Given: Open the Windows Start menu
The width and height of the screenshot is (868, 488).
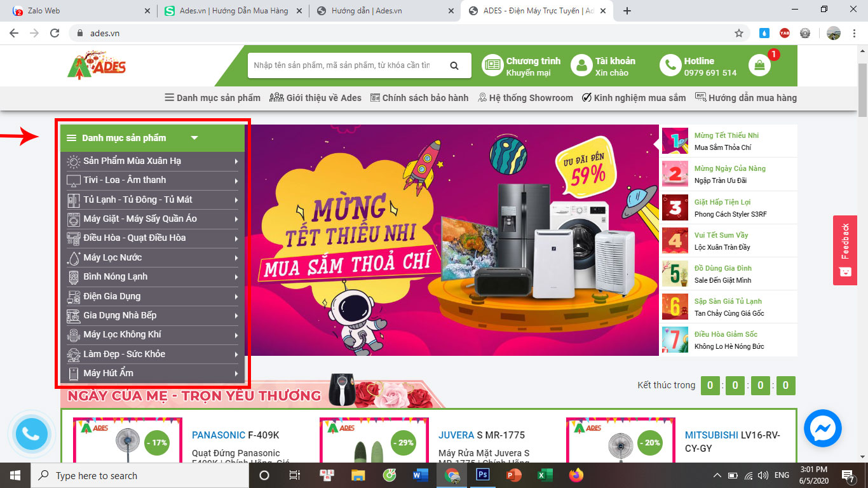Looking at the screenshot, I should (x=15, y=475).
